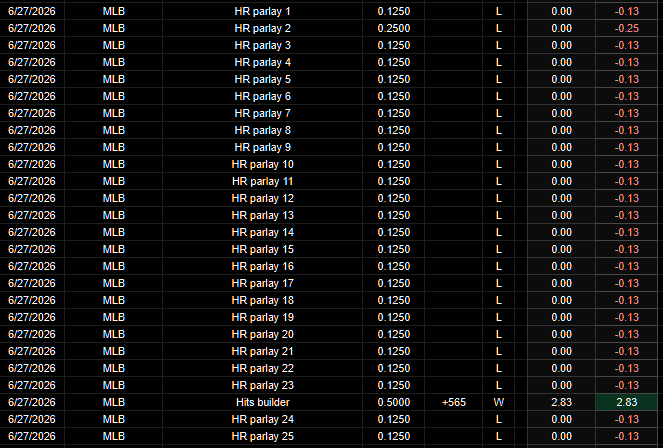Click the 'HR parlay 12' cell

262,198
